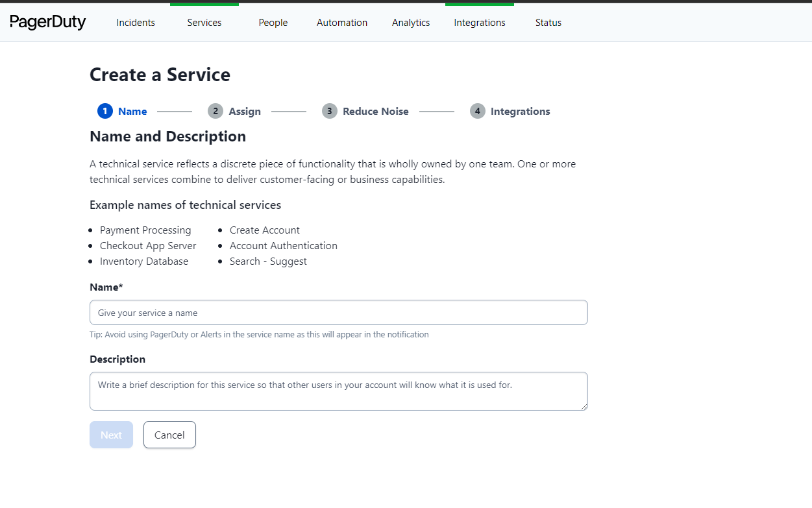Select the step 1 circle icon
This screenshot has width=812, height=508.
click(x=105, y=111)
